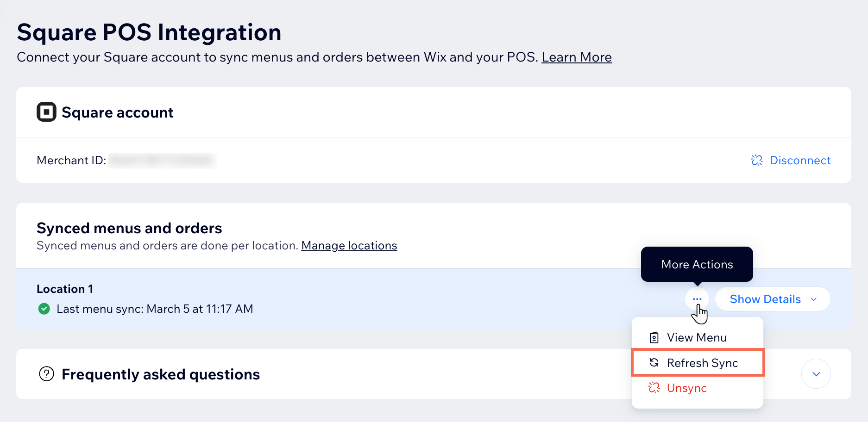
Task: Click the Unsync broken-link icon
Action: tap(654, 388)
